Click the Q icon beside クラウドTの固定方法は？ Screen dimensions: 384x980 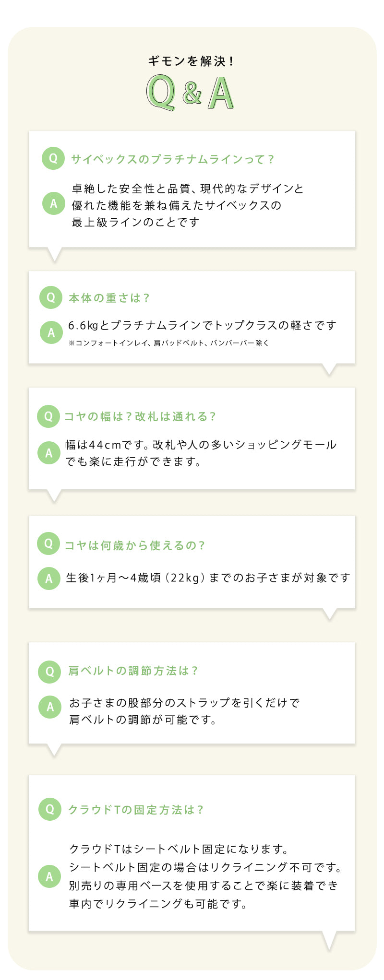(49, 809)
